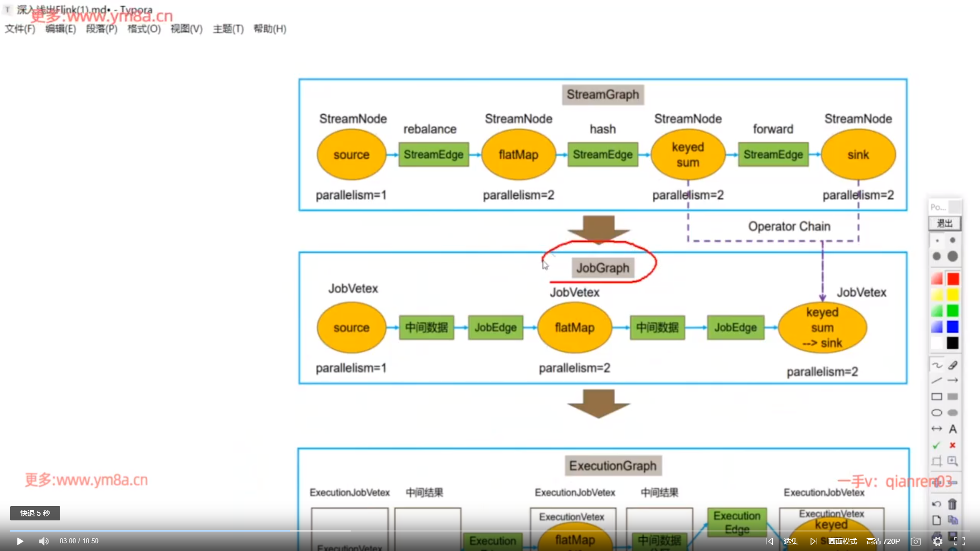Image resolution: width=980 pixels, height=551 pixels.
Task: Click the video progress bar
Action: point(490,531)
